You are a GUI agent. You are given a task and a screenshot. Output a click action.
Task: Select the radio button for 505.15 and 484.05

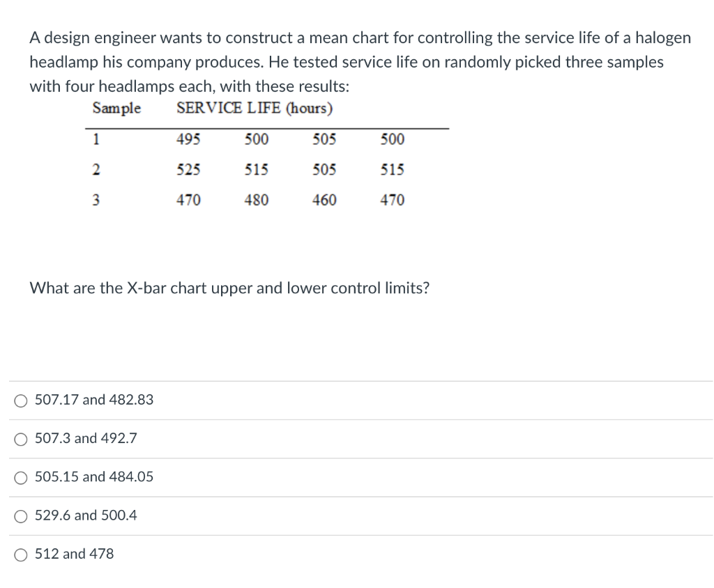coord(21,477)
